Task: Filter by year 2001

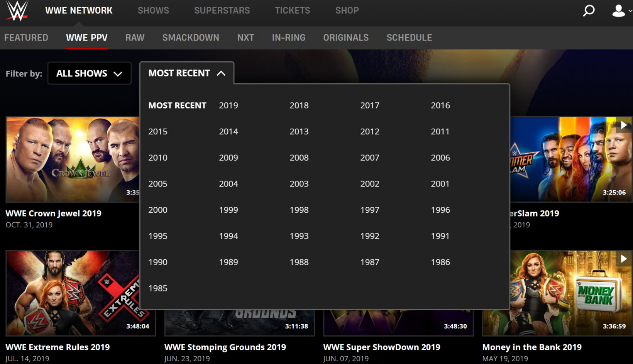Action: [440, 184]
